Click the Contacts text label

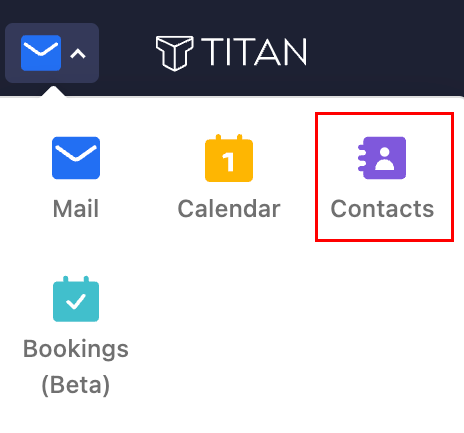(x=382, y=209)
